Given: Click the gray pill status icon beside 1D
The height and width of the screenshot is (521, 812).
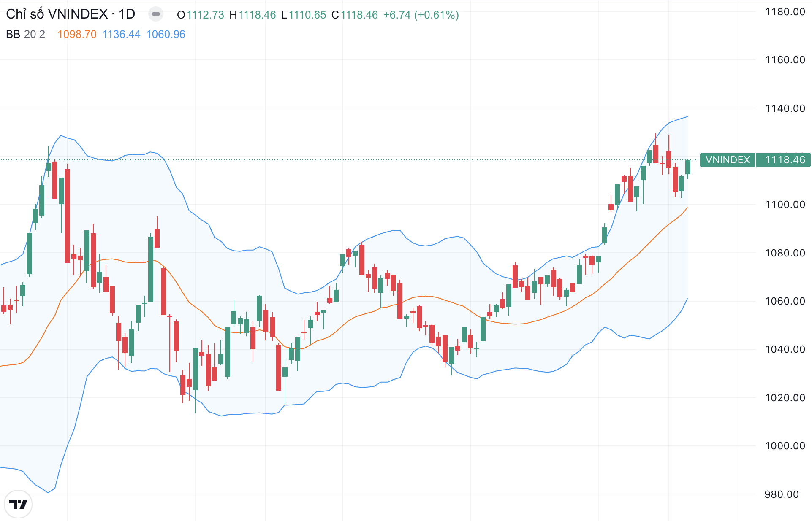Looking at the screenshot, I should tap(156, 14).
